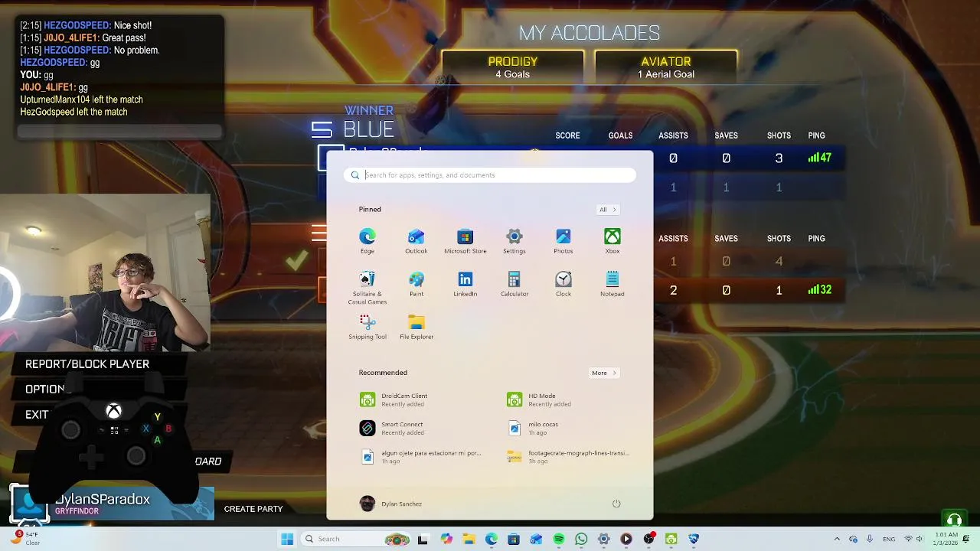Image resolution: width=980 pixels, height=551 pixels.
Task: Open recommended Smart Connect app
Action: point(392,428)
